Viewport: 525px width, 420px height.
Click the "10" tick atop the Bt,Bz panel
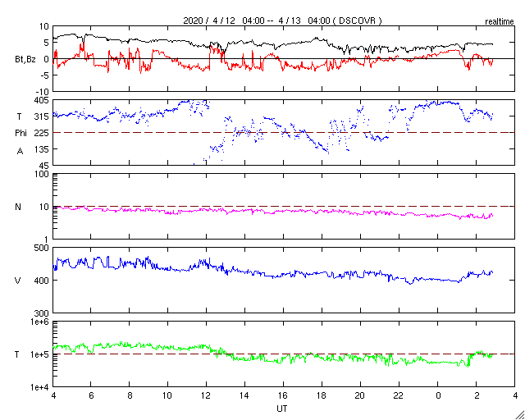click(x=45, y=26)
